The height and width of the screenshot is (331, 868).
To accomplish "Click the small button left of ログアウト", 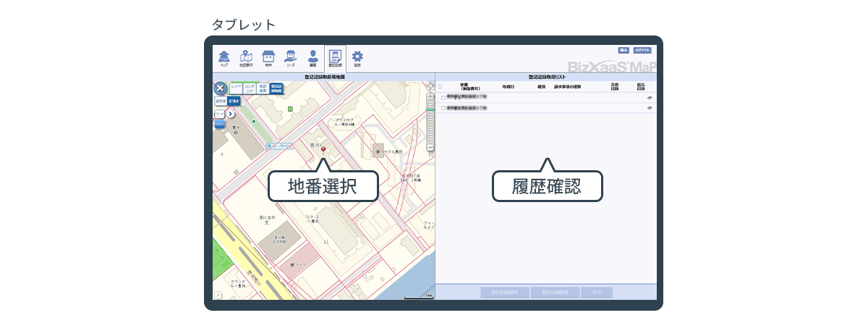I will pyautogui.click(x=624, y=51).
